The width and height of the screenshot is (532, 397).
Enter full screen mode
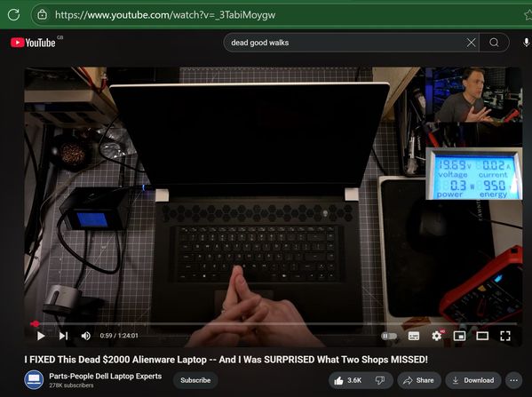pyautogui.click(x=505, y=336)
